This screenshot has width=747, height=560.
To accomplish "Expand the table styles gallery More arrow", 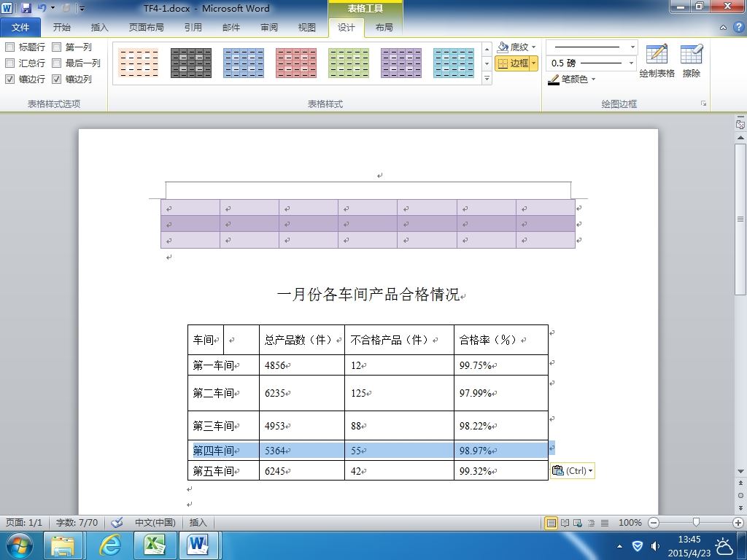I will (487, 79).
